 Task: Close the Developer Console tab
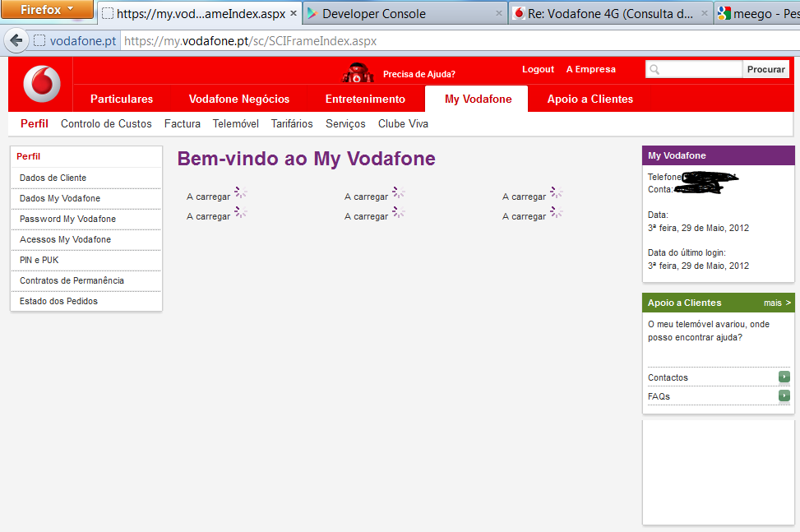coord(498,13)
